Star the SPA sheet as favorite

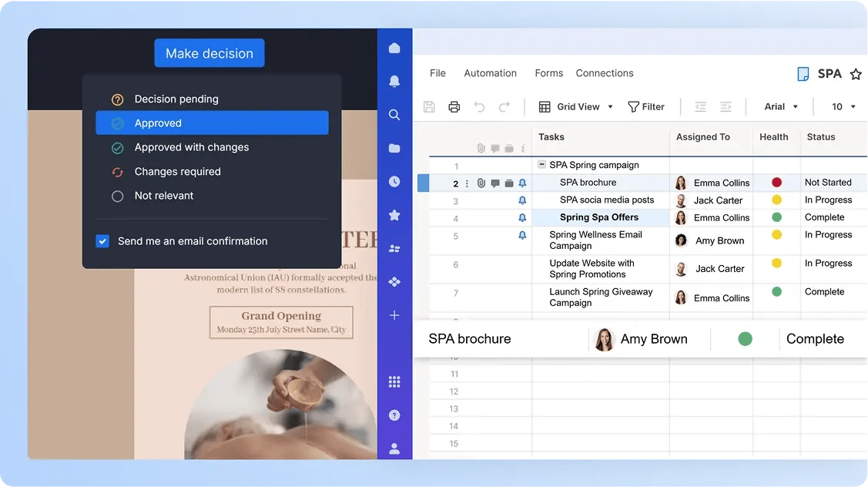coord(855,74)
